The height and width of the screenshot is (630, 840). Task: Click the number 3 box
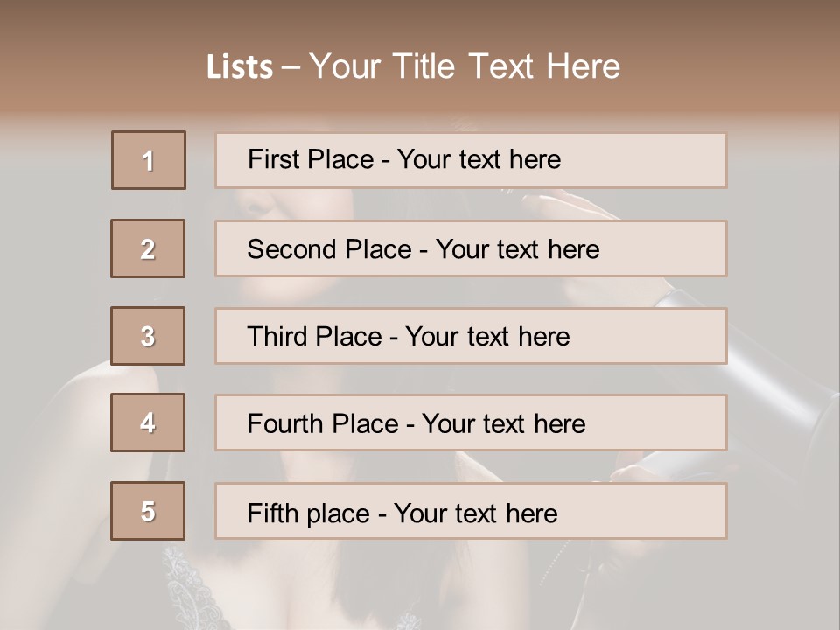point(148,336)
